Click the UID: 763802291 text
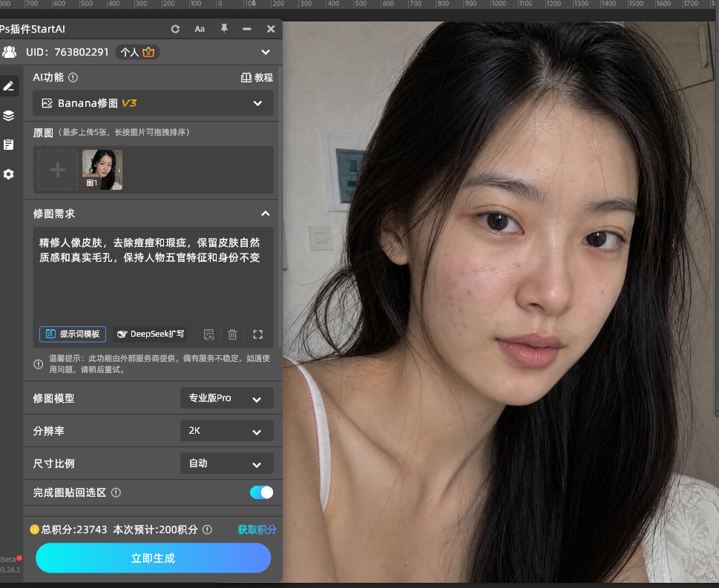Viewport: 719px width, 588px height. (x=68, y=52)
